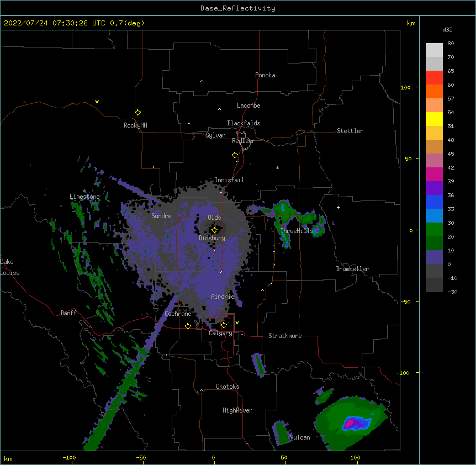The width and height of the screenshot is (476, 465).
Task: Click the yellow diamond marker beside RockyMH
Action: click(x=137, y=113)
